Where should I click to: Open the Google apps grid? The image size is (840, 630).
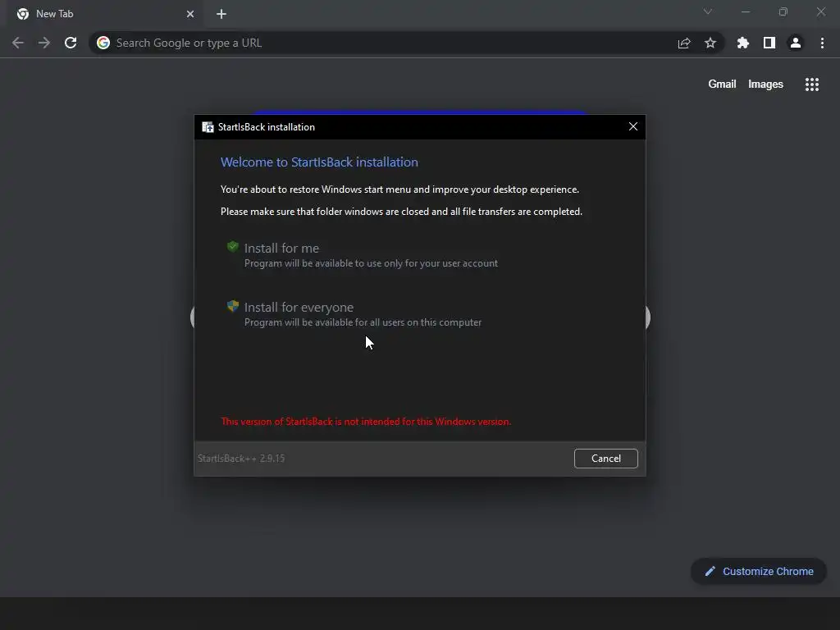(x=812, y=84)
